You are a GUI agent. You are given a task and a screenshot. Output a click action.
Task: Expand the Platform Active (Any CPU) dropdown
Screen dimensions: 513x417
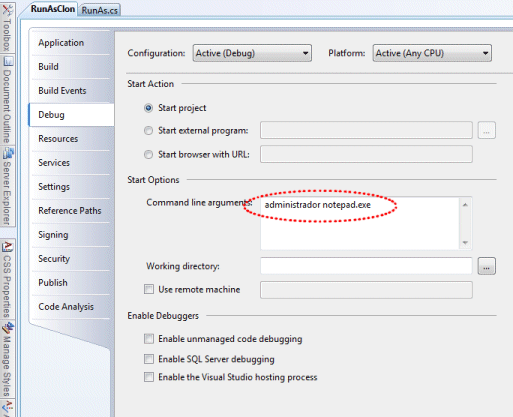(x=432, y=53)
